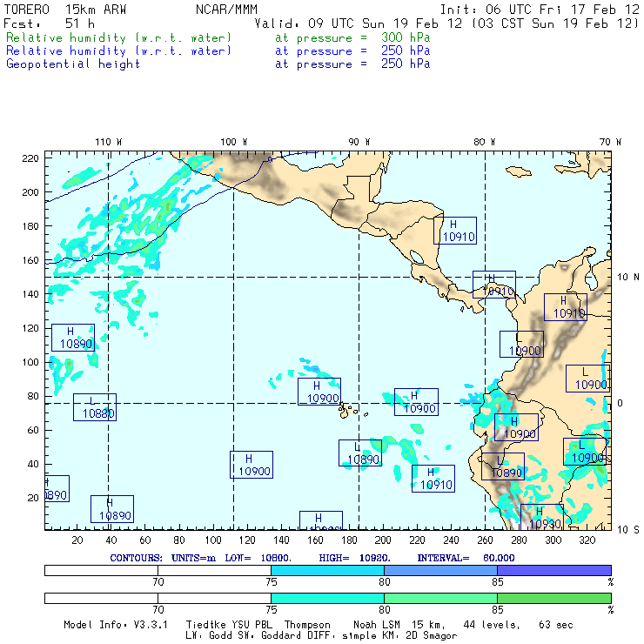Image resolution: width=644 pixels, height=644 pixels.
Task: Click the L 10900 marker at right map edge
Action: [587, 379]
